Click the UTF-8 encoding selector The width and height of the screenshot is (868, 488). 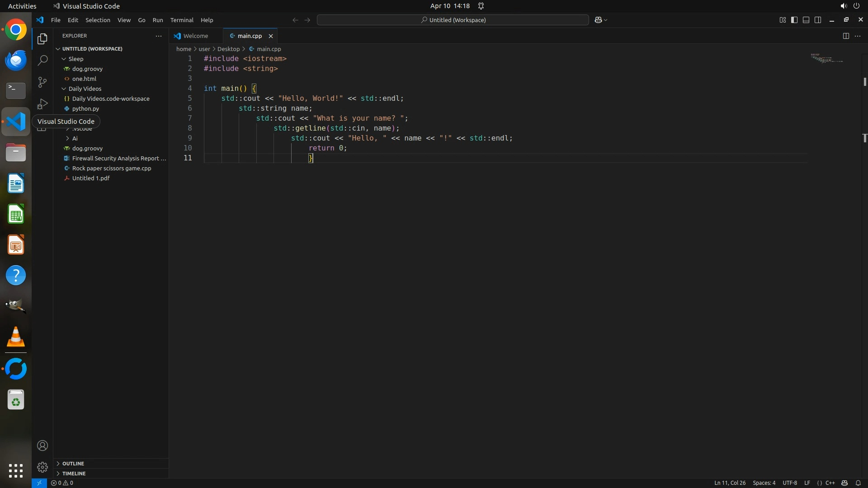(x=789, y=483)
